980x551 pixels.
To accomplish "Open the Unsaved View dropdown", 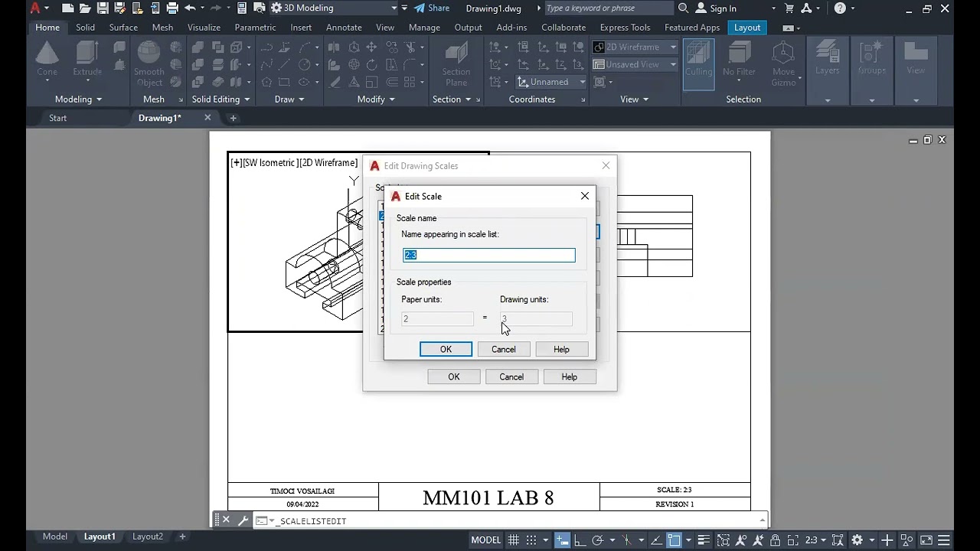I will 673,64.
